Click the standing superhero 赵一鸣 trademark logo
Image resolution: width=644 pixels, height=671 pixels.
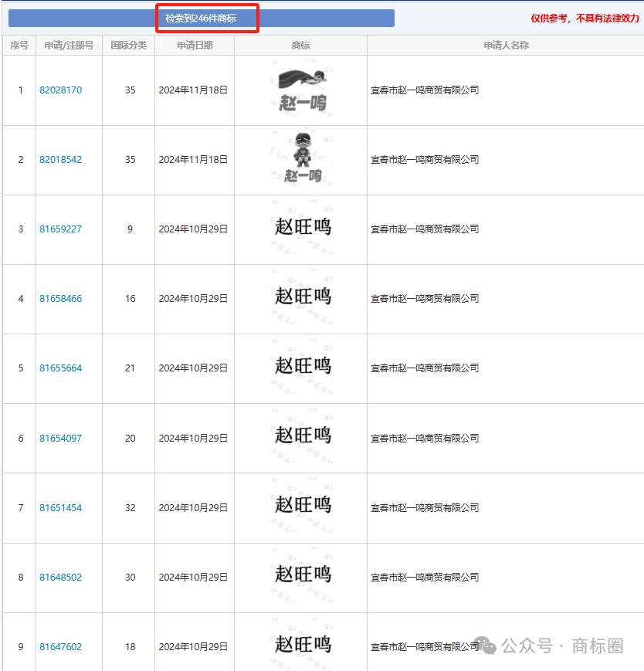[x=302, y=159]
